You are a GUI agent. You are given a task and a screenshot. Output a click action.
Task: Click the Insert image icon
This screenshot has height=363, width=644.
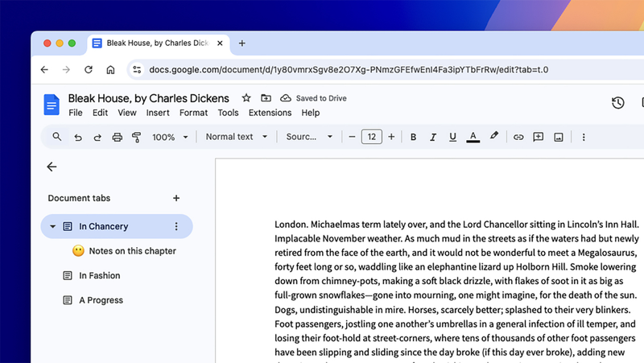coord(558,138)
